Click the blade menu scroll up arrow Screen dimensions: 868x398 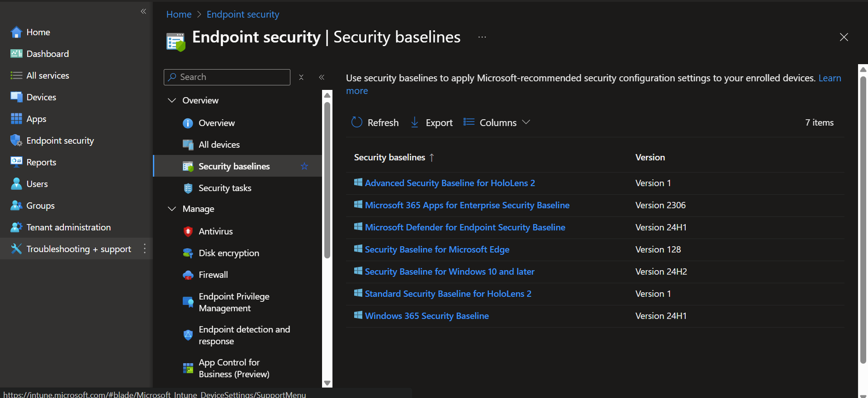tap(327, 95)
